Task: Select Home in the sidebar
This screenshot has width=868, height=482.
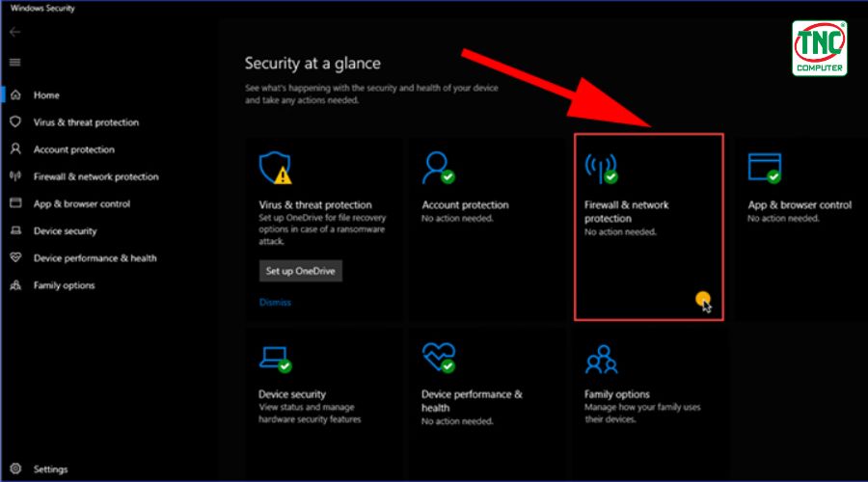Action: point(46,95)
